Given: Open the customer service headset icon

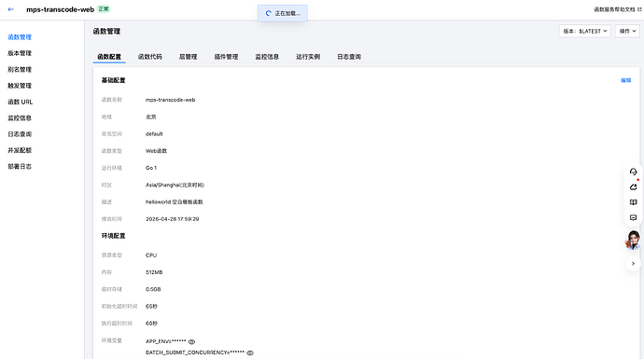Looking at the screenshot, I should click(x=633, y=172).
